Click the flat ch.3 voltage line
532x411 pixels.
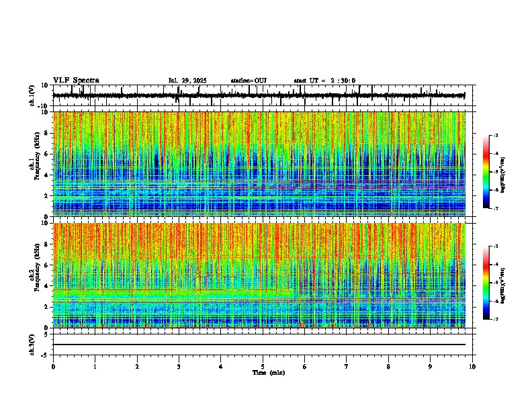click(259, 345)
